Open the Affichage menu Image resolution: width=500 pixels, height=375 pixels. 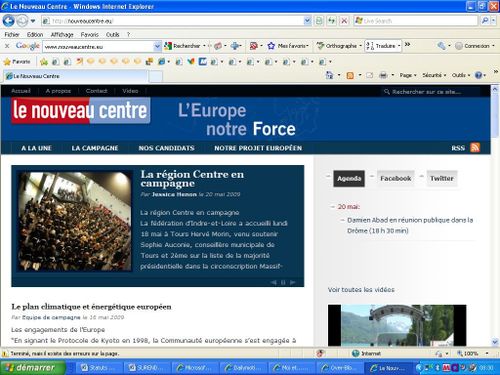(62, 35)
